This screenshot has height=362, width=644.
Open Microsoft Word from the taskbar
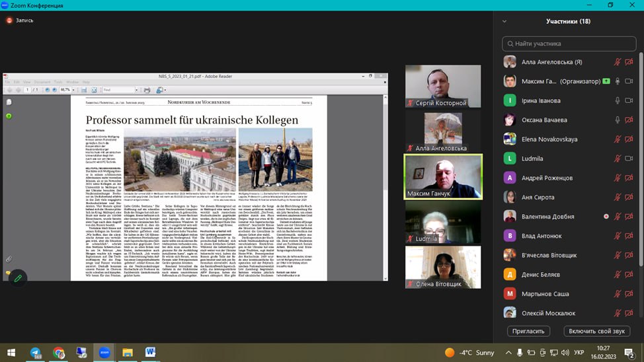[150, 353]
